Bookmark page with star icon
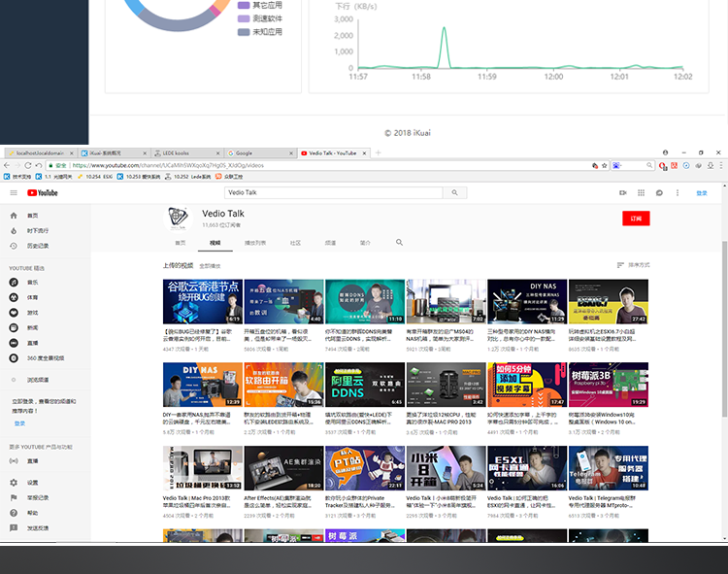728x574 pixels. click(604, 165)
